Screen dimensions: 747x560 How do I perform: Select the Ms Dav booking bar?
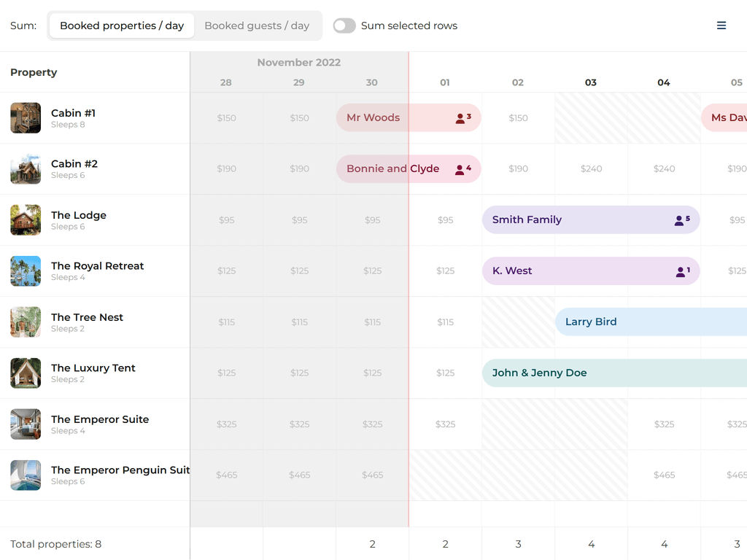[726, 117]
